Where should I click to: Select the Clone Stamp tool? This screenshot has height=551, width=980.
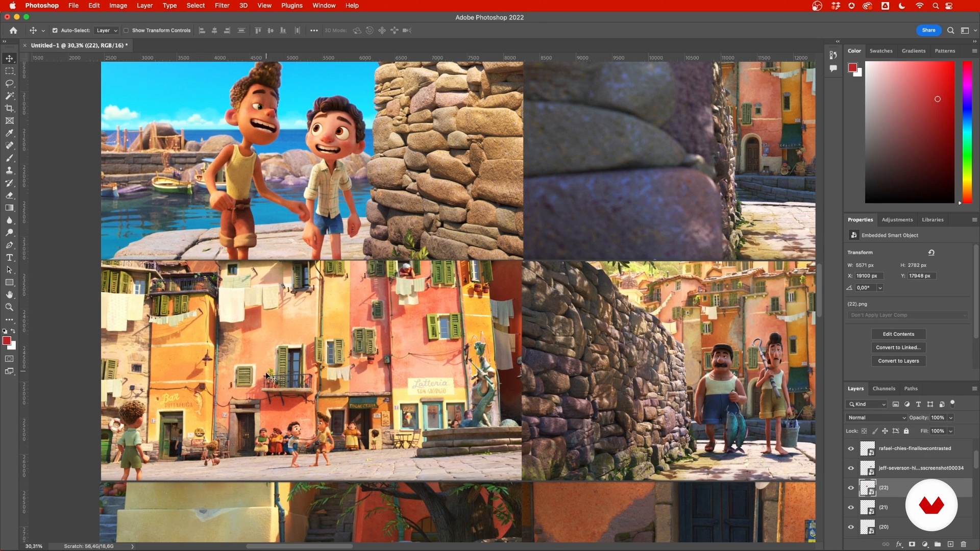point(9,170)
